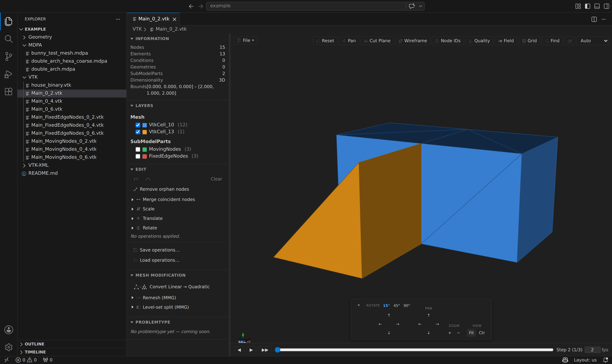612x364 pixels.
Task: Open the Explorer view in activity bar
Action: point(9,21)
